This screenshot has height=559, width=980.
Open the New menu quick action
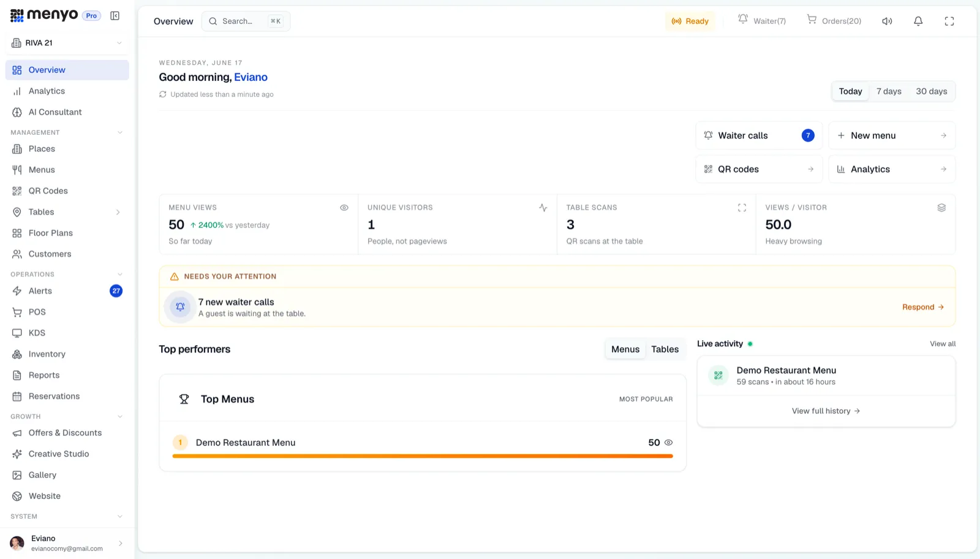point(892,135)
